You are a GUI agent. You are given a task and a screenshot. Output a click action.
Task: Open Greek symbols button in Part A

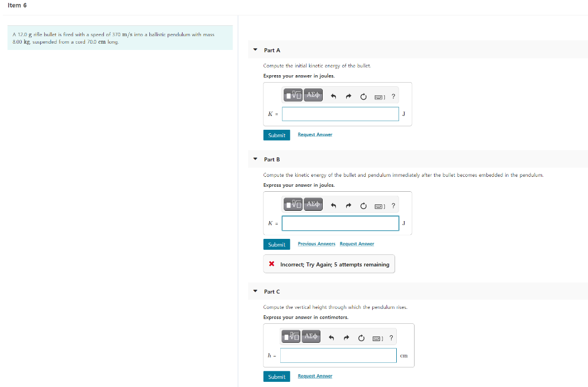(x=313, y=95)
